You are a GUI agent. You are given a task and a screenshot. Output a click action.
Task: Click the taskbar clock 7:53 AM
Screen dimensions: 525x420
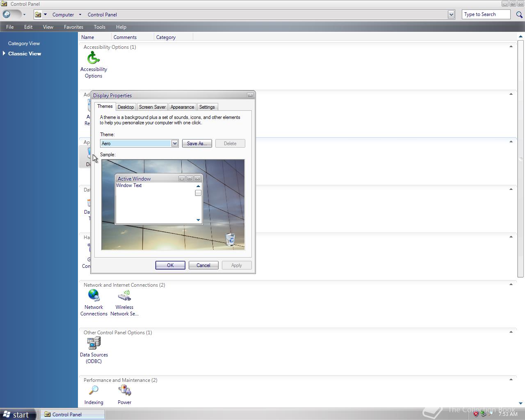coord(508,414)
